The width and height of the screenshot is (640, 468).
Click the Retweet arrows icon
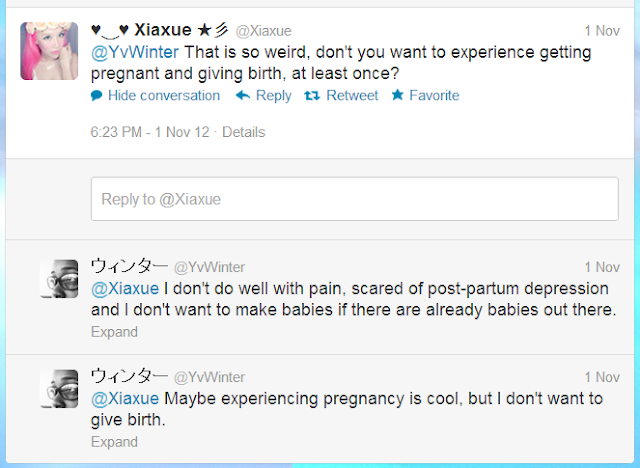click(x=311, y=96)
